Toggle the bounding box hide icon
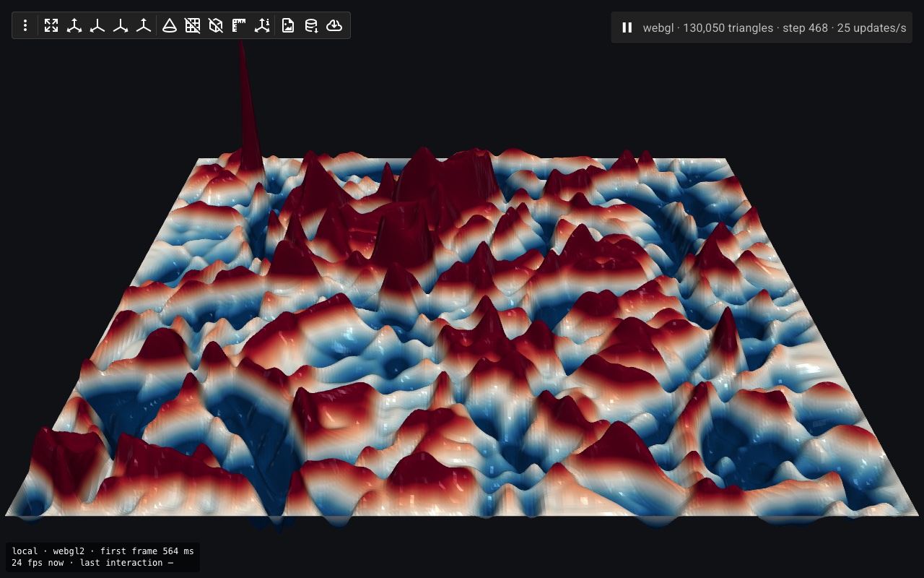Viewport: 924px width, 578px height. [x=215, y=25]
